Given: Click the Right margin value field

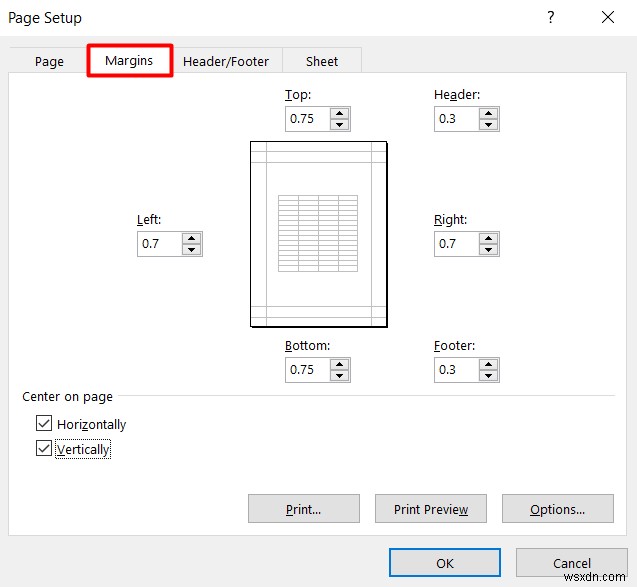Looking at the screenshot, I should click(457, 244).
